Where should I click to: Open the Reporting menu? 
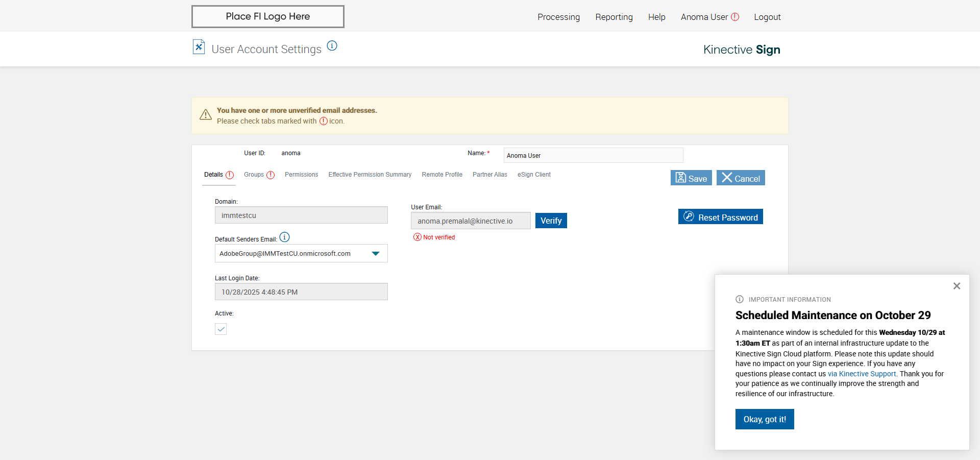[x=614, y=17]
